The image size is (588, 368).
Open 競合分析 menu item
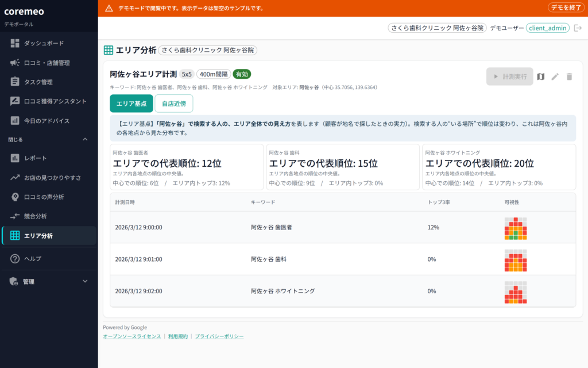[49, 216]
